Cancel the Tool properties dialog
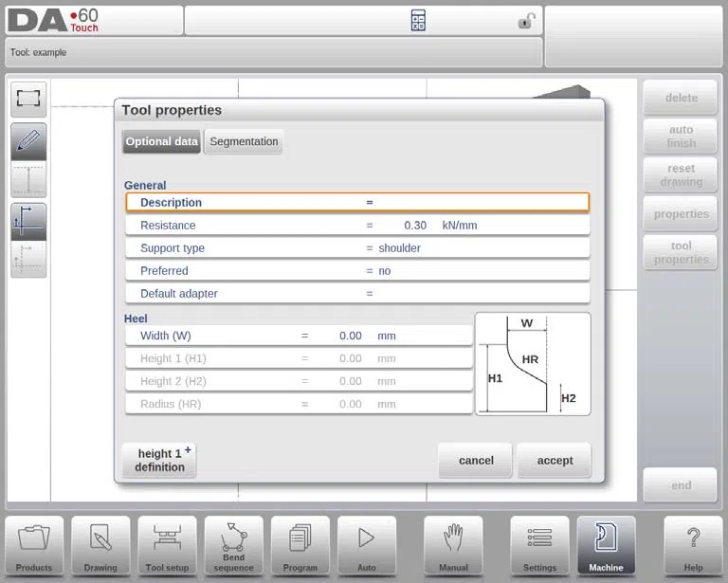 (476, 460)
